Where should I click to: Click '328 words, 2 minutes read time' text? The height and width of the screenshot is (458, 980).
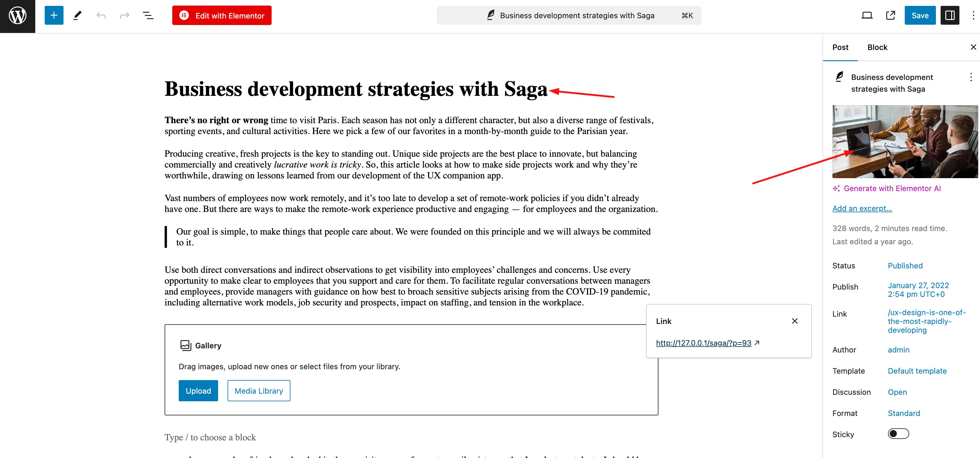[889, 229]
